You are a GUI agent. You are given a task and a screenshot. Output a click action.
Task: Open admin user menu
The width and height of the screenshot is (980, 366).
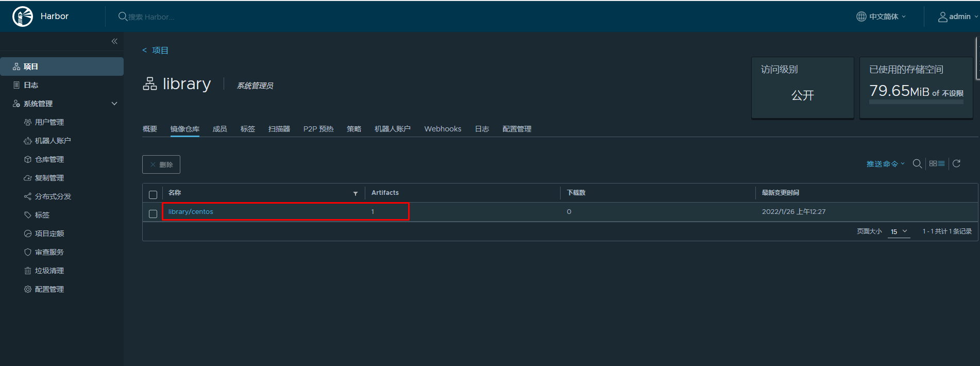click(957, 16)
